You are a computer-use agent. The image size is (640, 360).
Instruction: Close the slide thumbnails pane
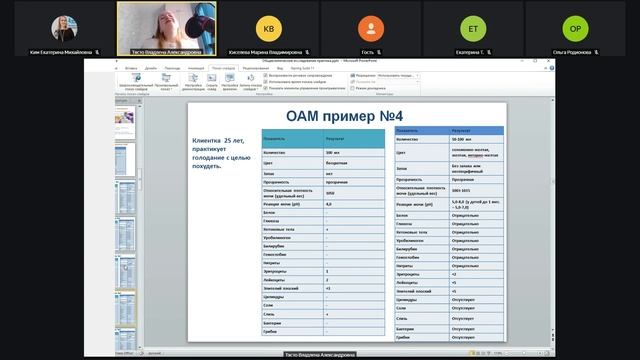[139, 100]
